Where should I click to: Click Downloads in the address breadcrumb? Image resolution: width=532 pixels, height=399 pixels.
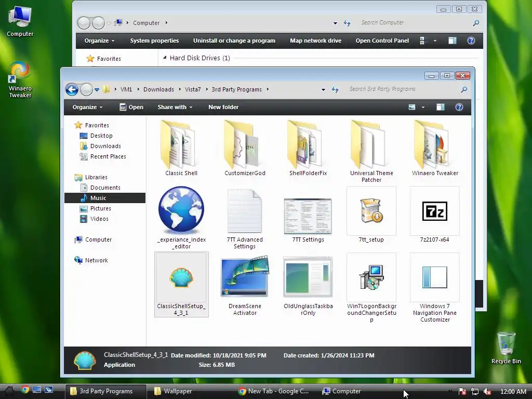pyautogui.click(x=158, y=89)
